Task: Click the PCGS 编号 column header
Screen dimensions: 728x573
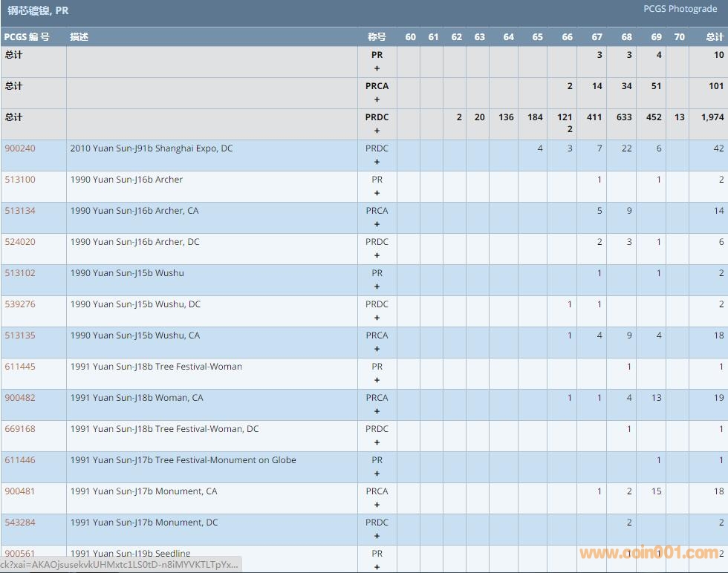Action: 27,37
